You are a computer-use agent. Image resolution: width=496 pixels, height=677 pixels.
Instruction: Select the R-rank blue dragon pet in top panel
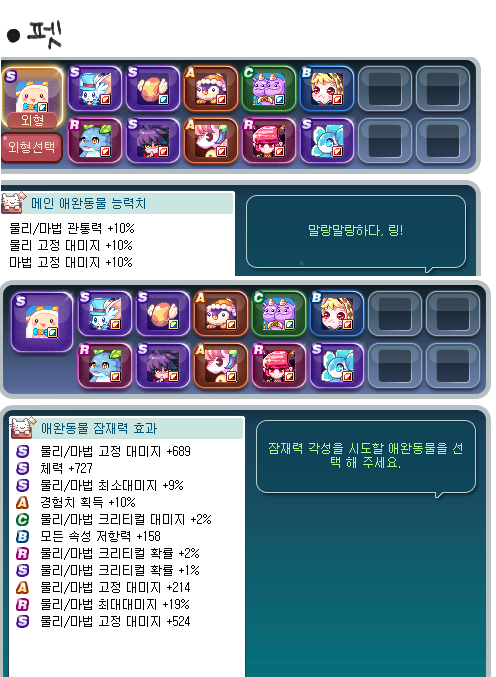95,141
